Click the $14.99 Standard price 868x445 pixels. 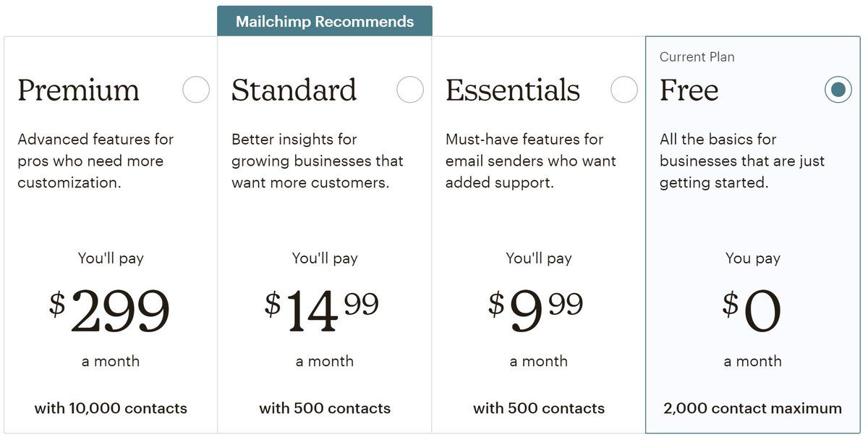322,312
